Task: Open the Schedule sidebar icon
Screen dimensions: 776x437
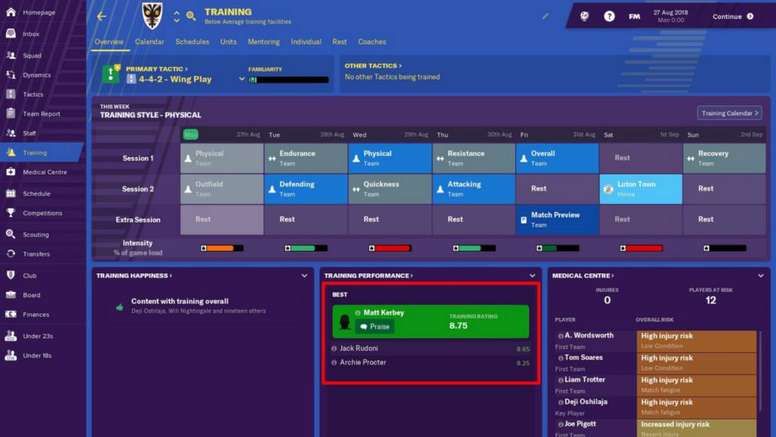Action: (x=11, y=194)
